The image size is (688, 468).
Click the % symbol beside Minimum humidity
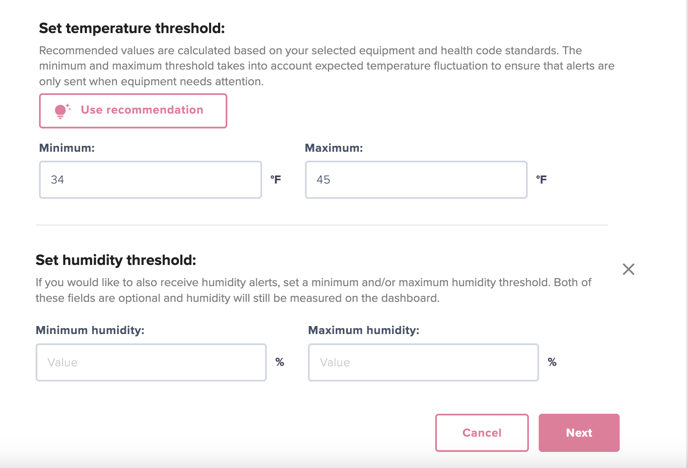tap(280, 362)
